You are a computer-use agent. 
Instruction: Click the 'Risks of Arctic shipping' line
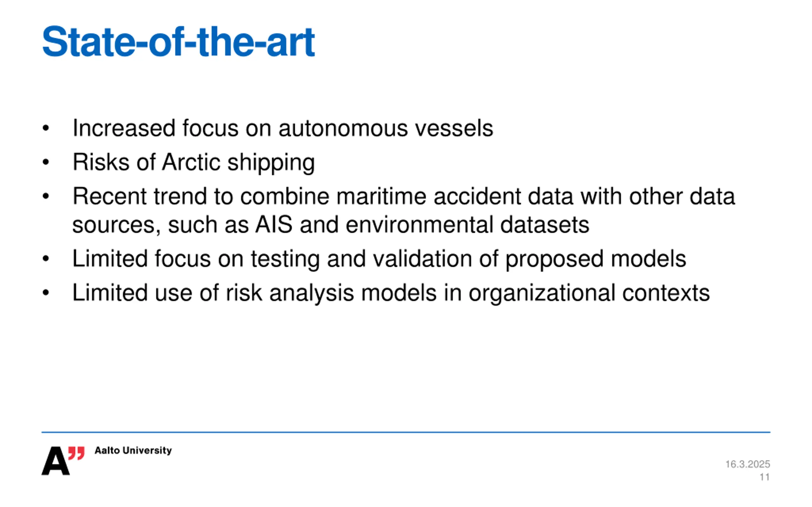[193, 162]
